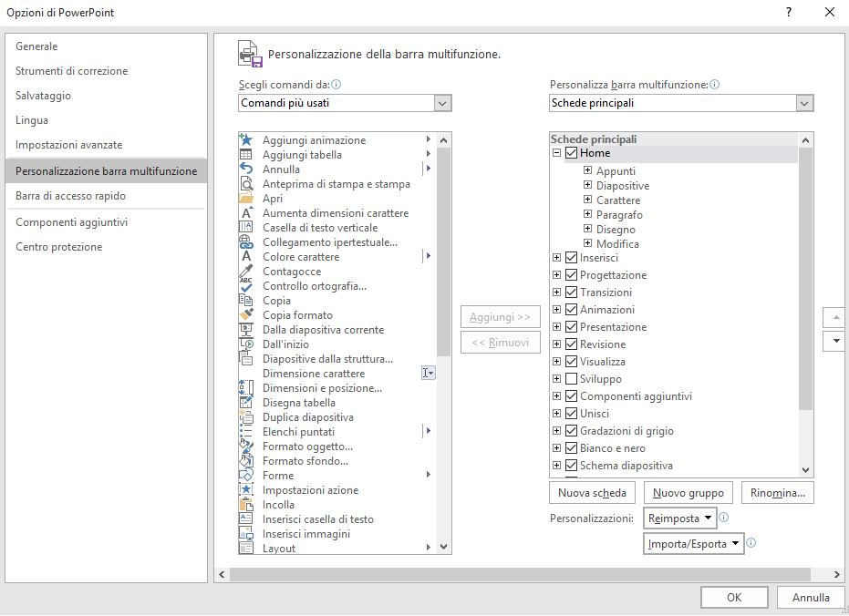The image size is (849, 616).
Task: Click the Dimensioni e posizione icon
Action: pos(246,388)
